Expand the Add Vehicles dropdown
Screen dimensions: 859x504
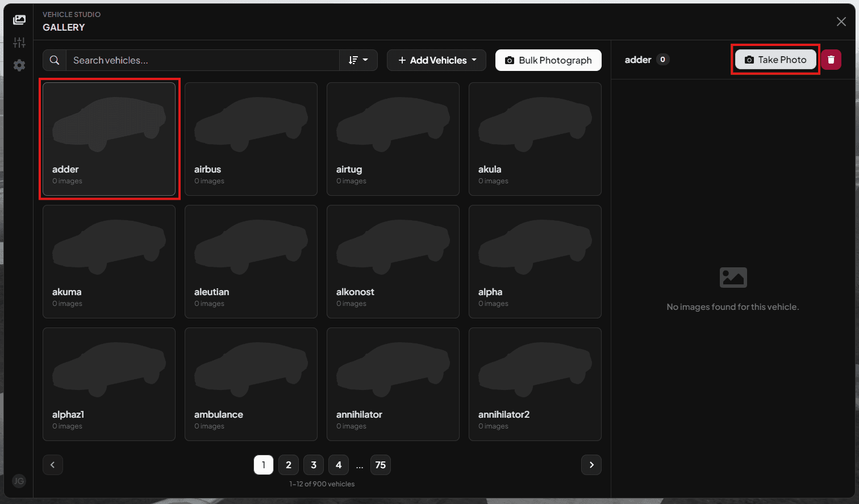436,60
